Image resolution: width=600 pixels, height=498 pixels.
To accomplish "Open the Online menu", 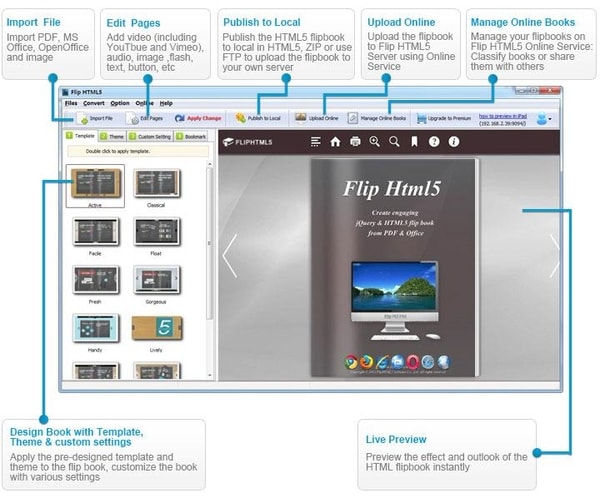I will click(x=144, y=103).
